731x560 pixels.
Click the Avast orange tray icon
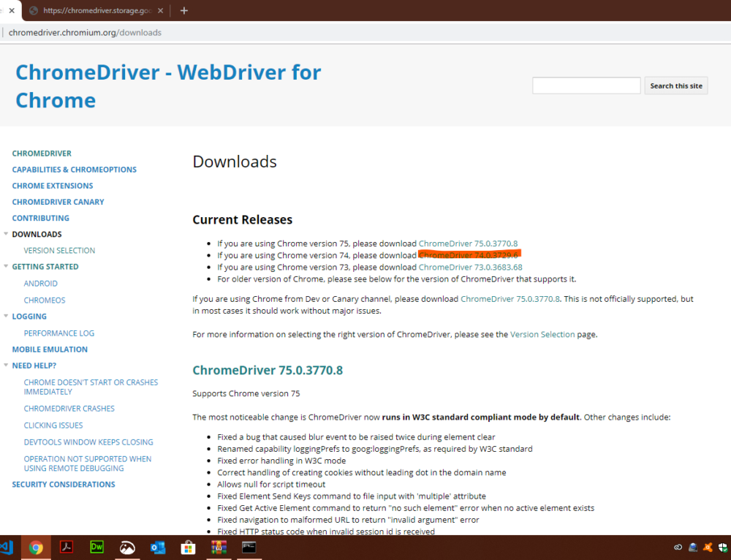coord(708,548)
